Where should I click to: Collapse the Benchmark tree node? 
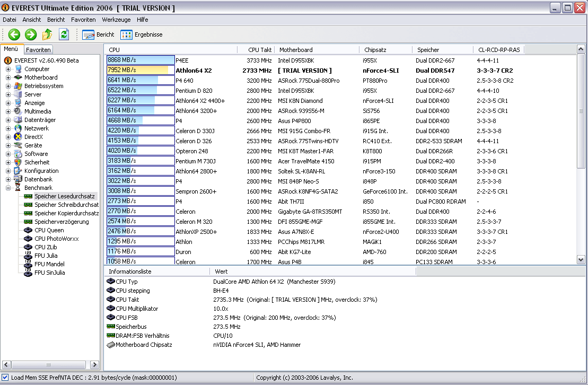8,188
